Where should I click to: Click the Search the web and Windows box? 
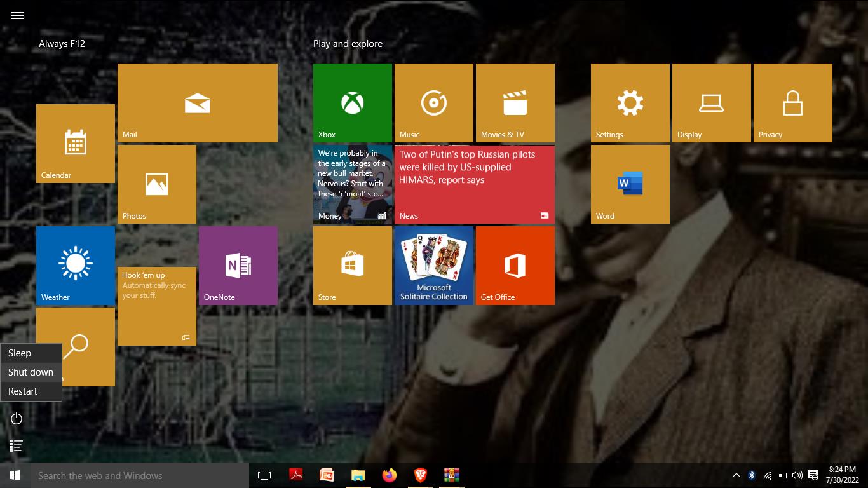pos(140,475)
